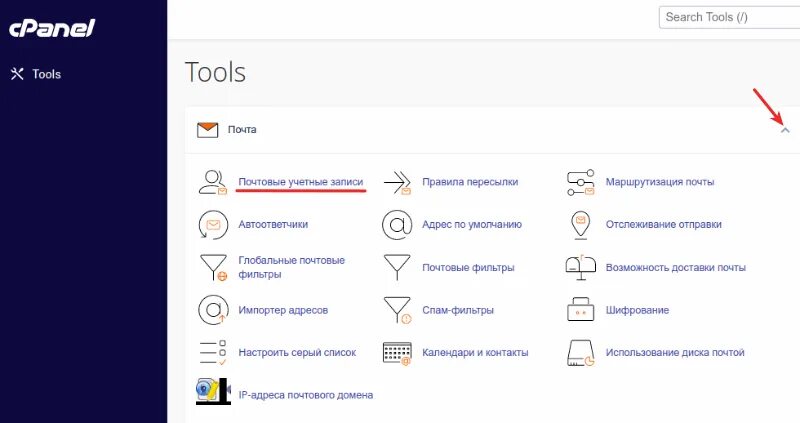Viewport: 800px width, 423px height.
Task: Click the Маршрутизация почты icon
Action: 581,182
